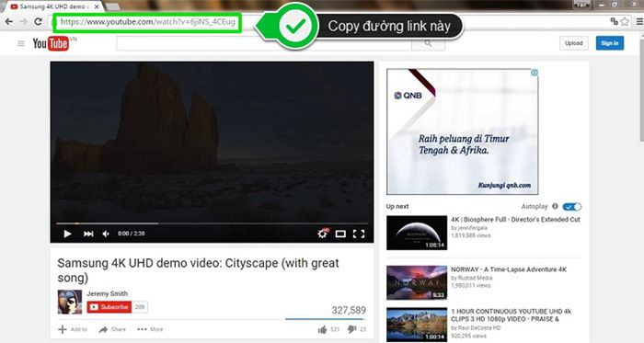The width and height of the screenshot is (644, 343).
Task: Open the NORWAY time-lapse thumbnail
Action: point(417,282)
